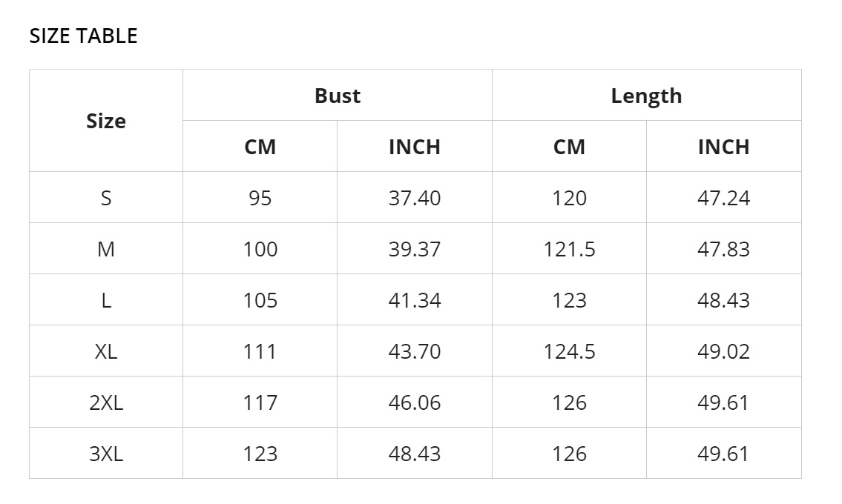Select the length inch value 49.02
Image resolution: width=842 pixels, height=504 pixels.
[723, 351]
